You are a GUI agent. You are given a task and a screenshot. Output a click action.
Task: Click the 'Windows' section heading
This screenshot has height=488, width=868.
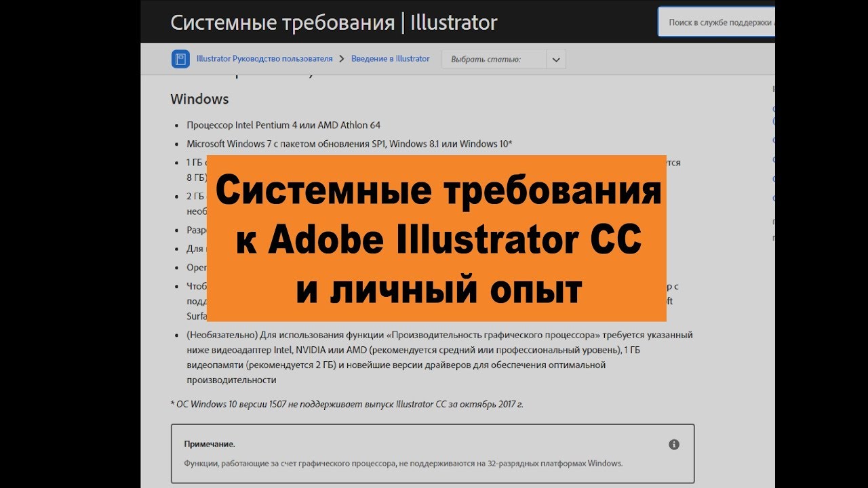[199, 99]
